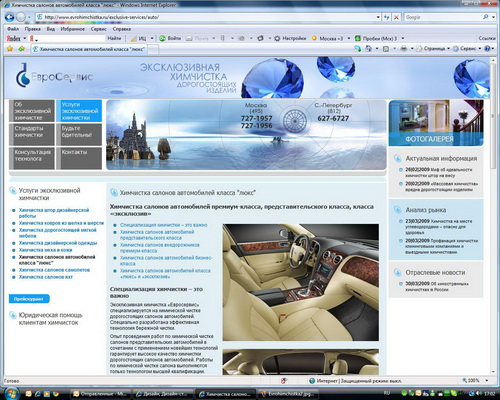500x400 pixels.
Task: Stop loading with the red X icon
Action: (396, 17)
